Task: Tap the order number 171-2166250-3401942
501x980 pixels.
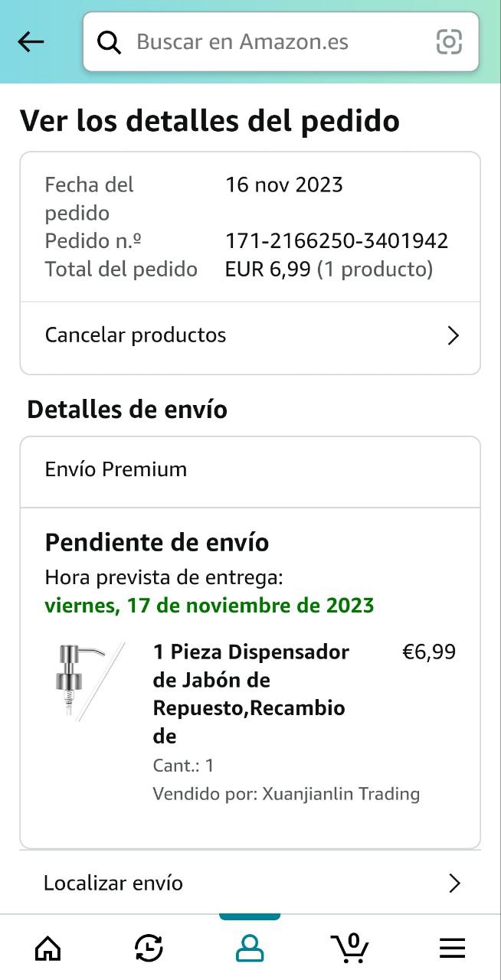Action: click(x=336, y=241)
